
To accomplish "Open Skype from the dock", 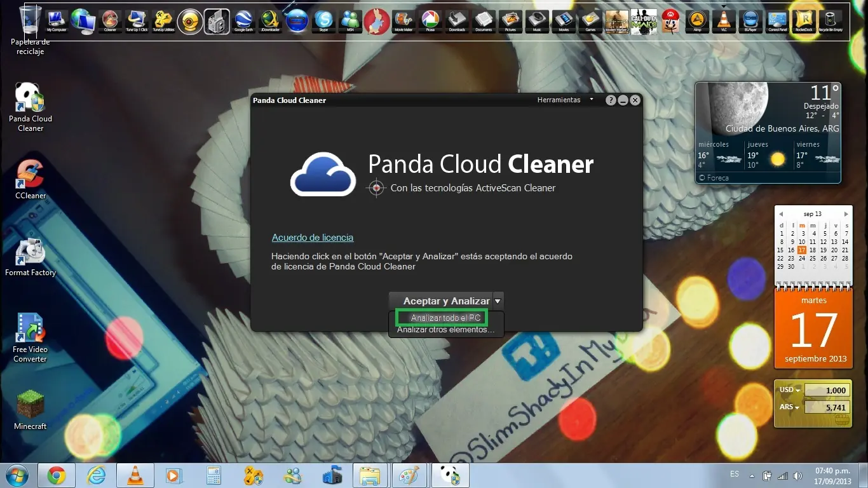I will pos(325,22).
